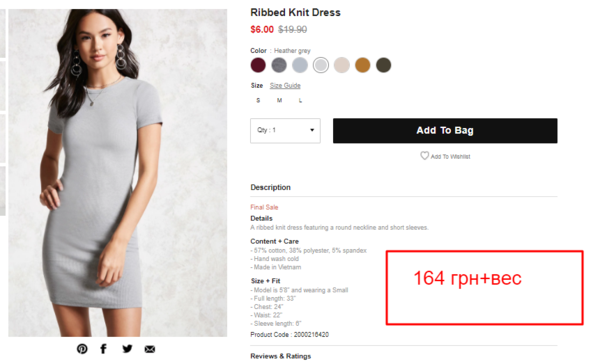Open the Qty quantity dropdown

[285, 131]
